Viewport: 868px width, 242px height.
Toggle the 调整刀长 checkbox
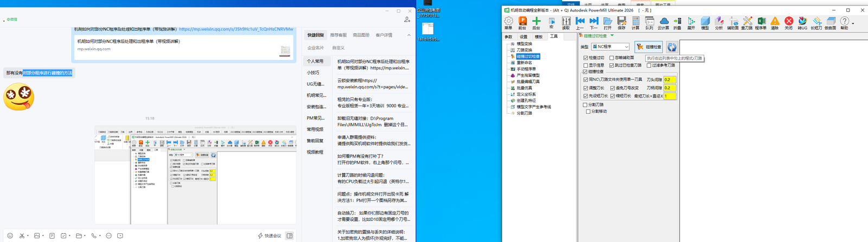click(x=586, y=88)
